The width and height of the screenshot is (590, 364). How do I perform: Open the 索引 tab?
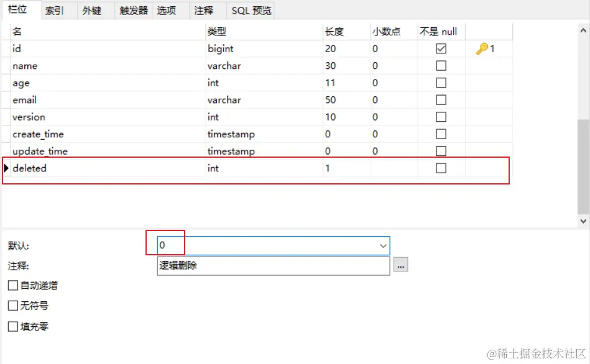(59, 11)
